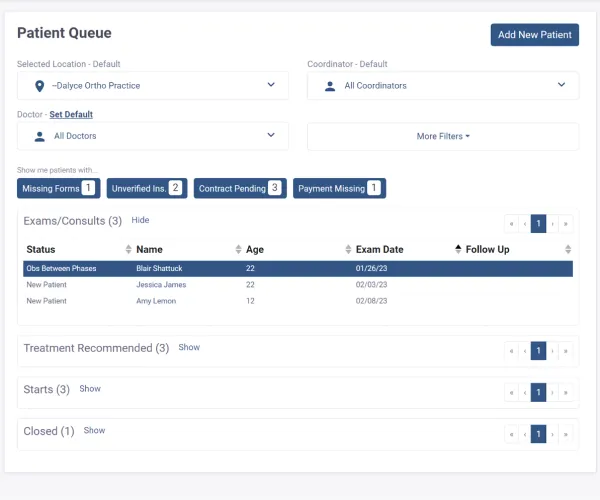Click the Add New Patient button
Viewport: 600px width, 500px height.
pyautogui.click(x=535, y=35)
